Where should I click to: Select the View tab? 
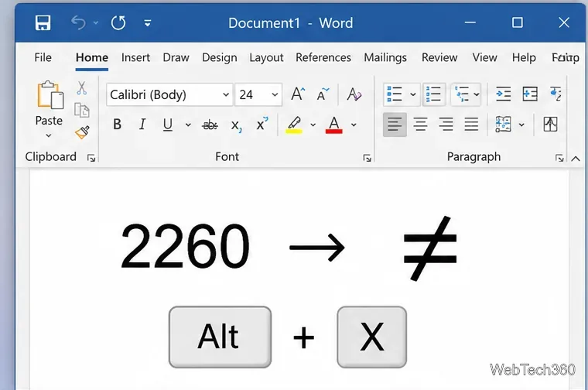484,57
